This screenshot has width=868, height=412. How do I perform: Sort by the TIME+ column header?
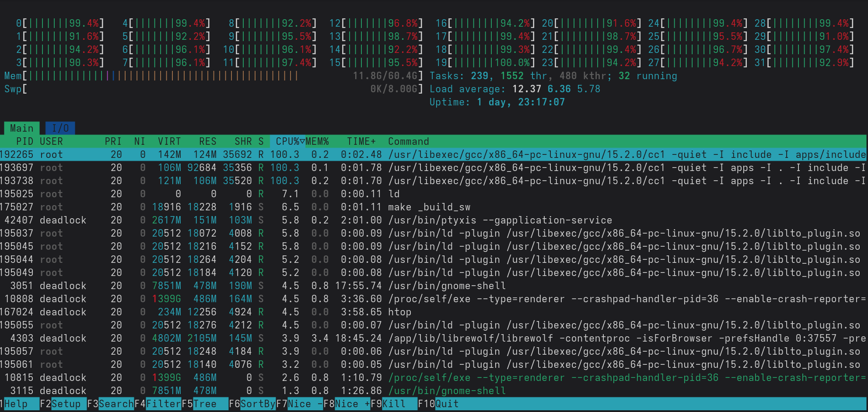point(361,141)
